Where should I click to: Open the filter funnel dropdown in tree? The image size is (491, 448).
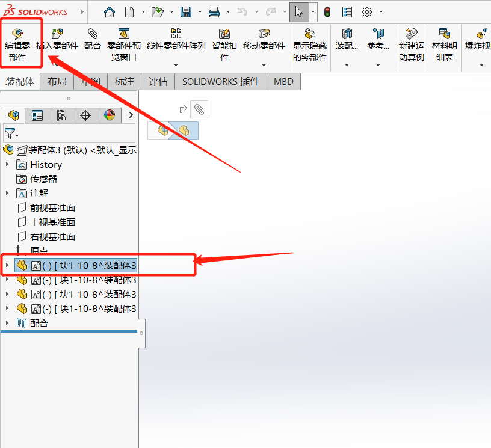click(x=11, y=133)
